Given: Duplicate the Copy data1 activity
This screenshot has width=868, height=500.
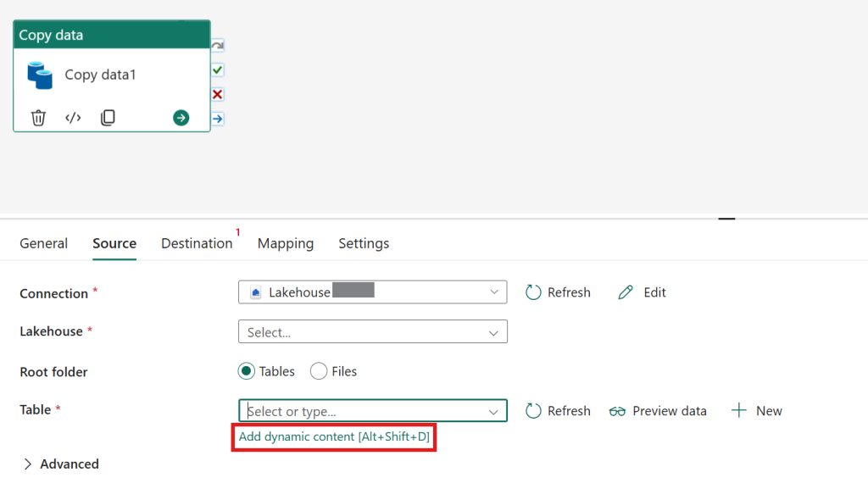Looking at the screenshot, I should coord(108,117).
